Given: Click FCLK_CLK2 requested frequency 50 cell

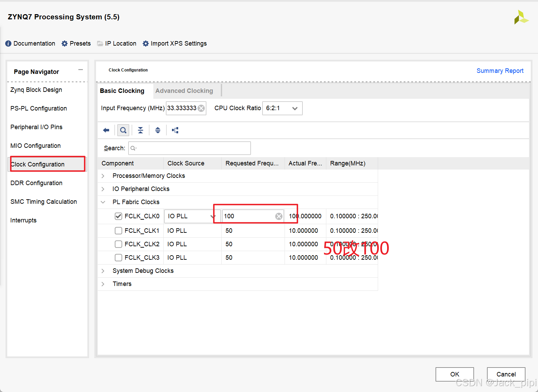Looking at the screenshot, I should click(253, 244).
